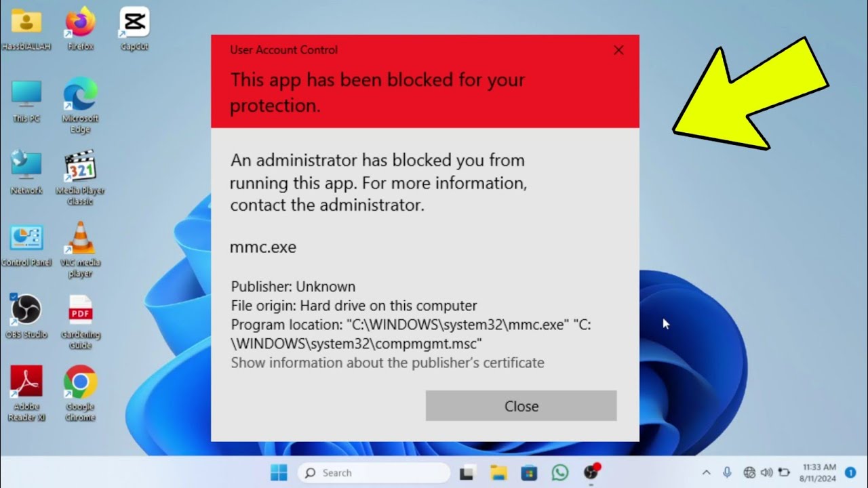This screenshot has height=488, width=868.
Task: Click the mmc.exe program name text
Action: click(x=263, y=247)
